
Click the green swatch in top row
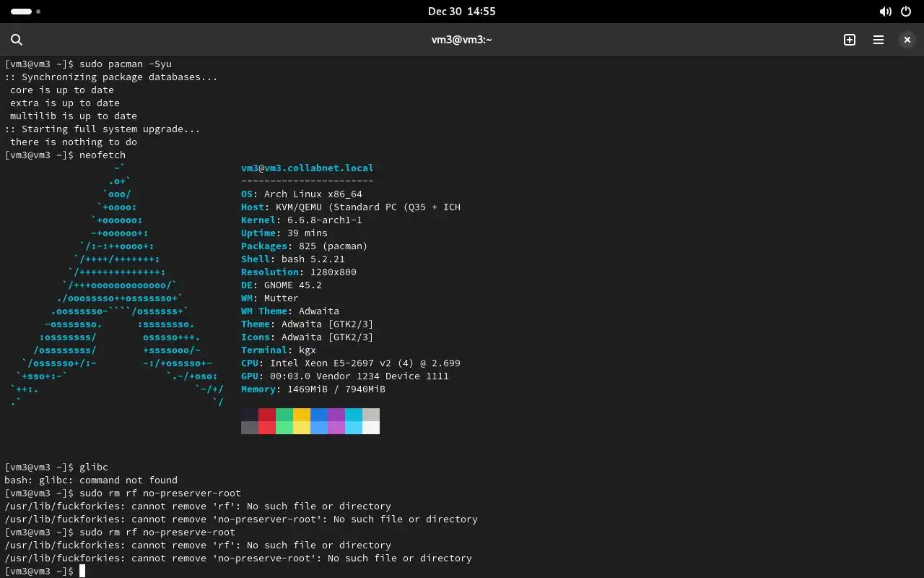(x=284, y=415)
